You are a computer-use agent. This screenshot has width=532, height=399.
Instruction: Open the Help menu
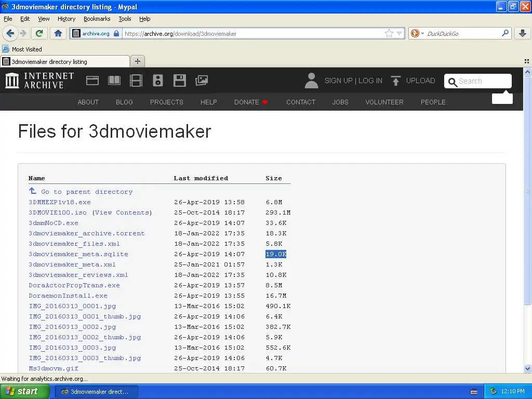pos(145,19)
